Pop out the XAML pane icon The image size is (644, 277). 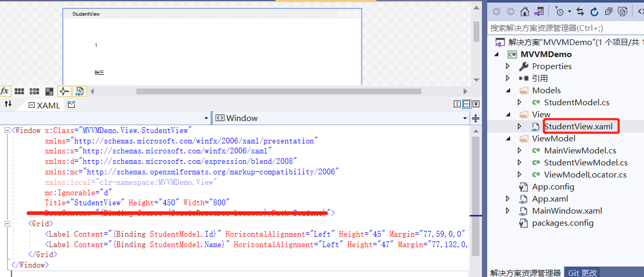71,105
